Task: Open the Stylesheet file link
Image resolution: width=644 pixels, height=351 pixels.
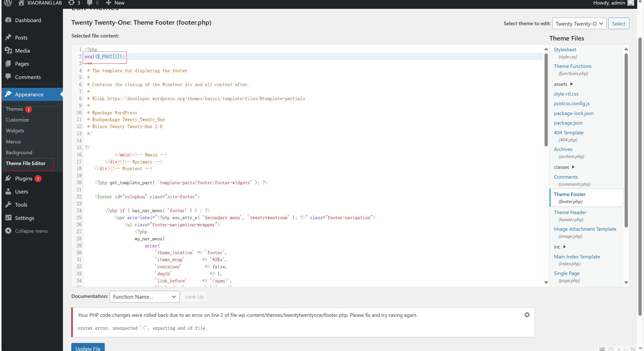Action: 565,50
